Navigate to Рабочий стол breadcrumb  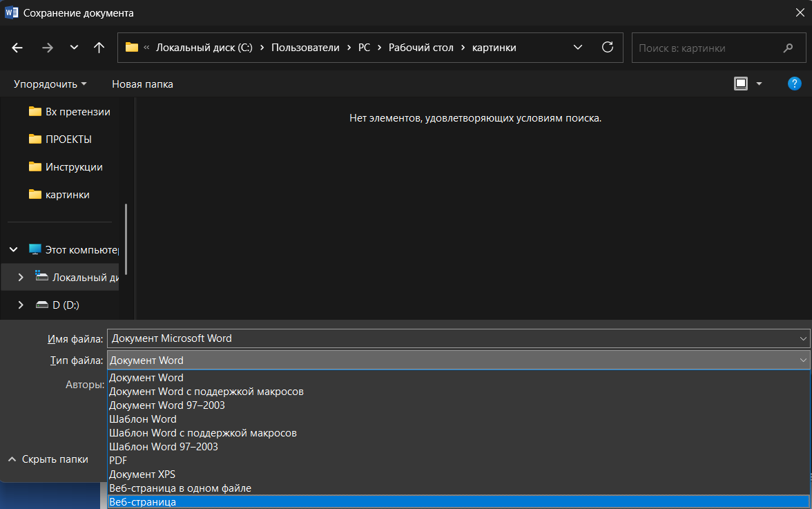pyautogui.click(x=420, y=48)
